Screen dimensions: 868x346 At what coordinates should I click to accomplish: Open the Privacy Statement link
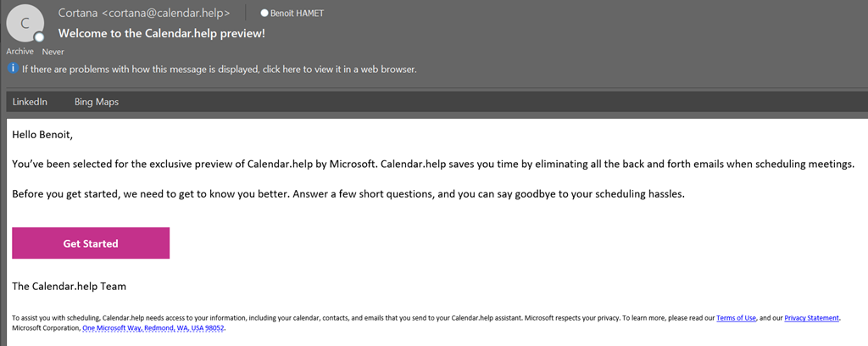[811, 318]
